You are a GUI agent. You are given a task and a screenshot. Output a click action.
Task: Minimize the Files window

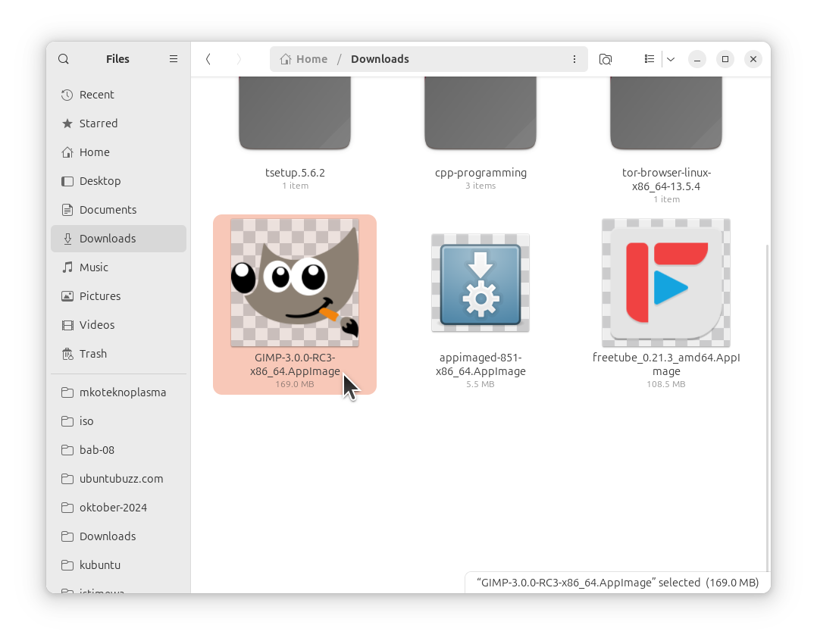pos(697,59)
